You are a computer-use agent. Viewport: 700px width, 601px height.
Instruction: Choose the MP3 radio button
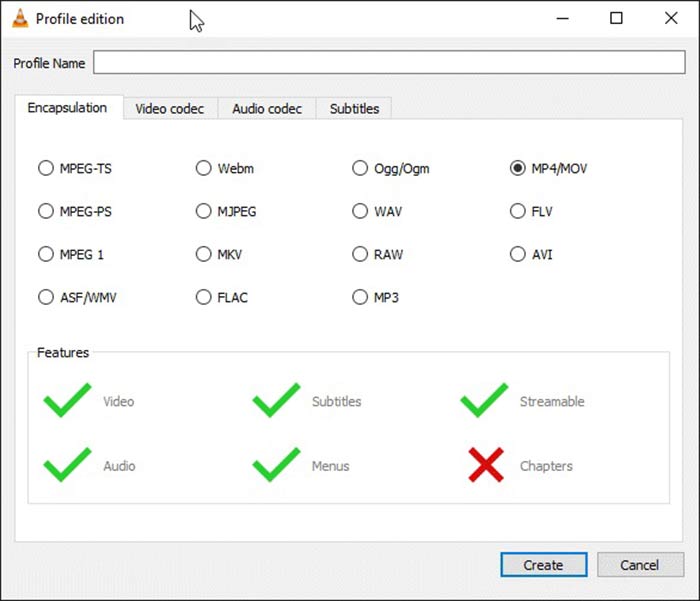[360, 297]
